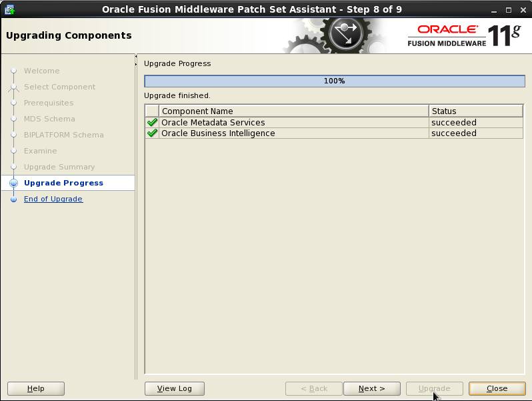Select the Oracle Business Intelligence row
This screenshot has height=401, width=532.
[x=334, y=133]
